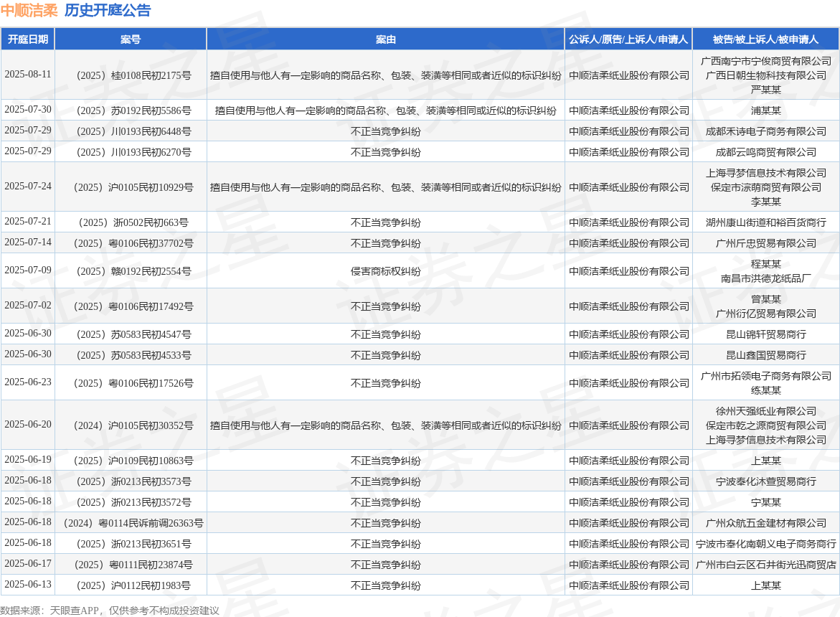840x617 pixels.
Task: Select the 公诉人/原告/上诉人/申请人 column header
Action: click(628, 39)
